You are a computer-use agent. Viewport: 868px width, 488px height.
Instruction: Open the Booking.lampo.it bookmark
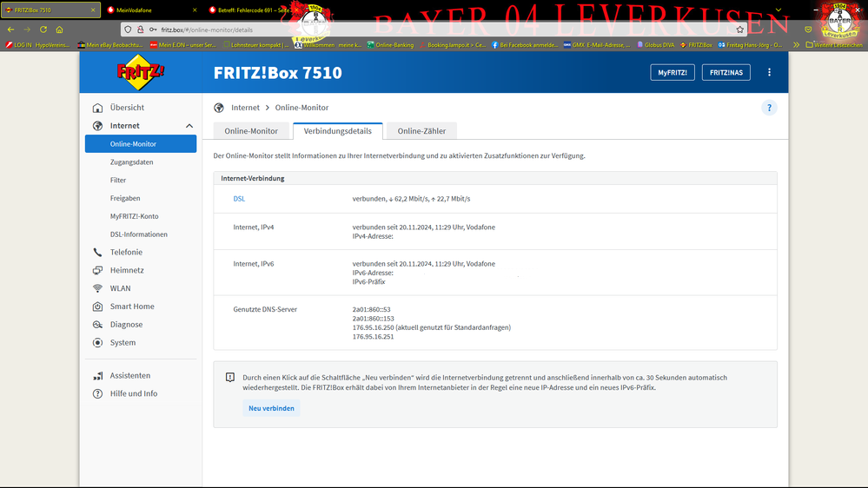coord(453,45)
